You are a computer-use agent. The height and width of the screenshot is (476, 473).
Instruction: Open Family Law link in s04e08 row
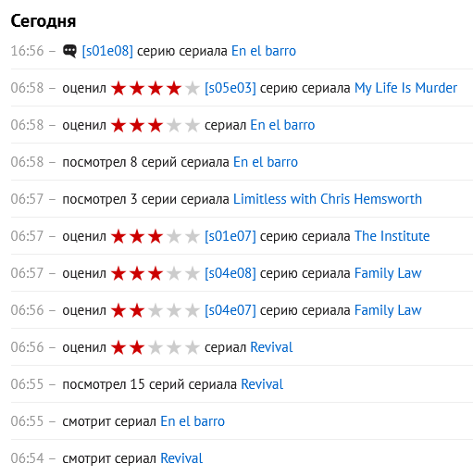point(388,273)
